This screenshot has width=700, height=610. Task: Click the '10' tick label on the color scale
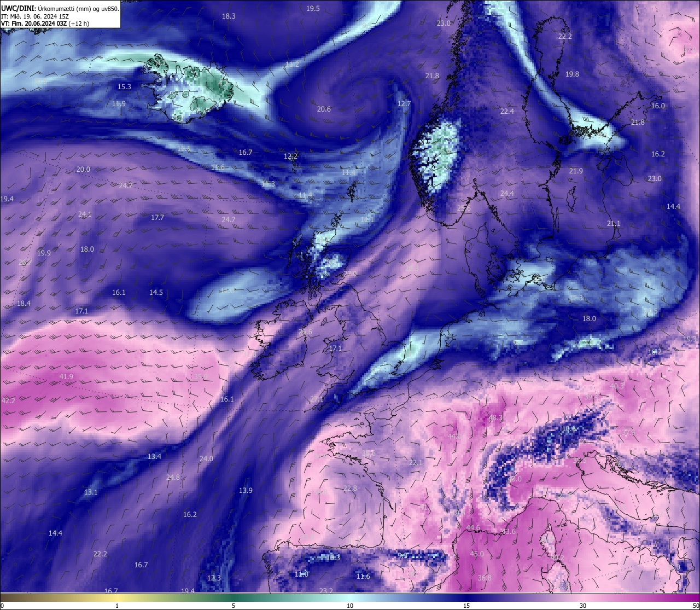tap(350, 606)
